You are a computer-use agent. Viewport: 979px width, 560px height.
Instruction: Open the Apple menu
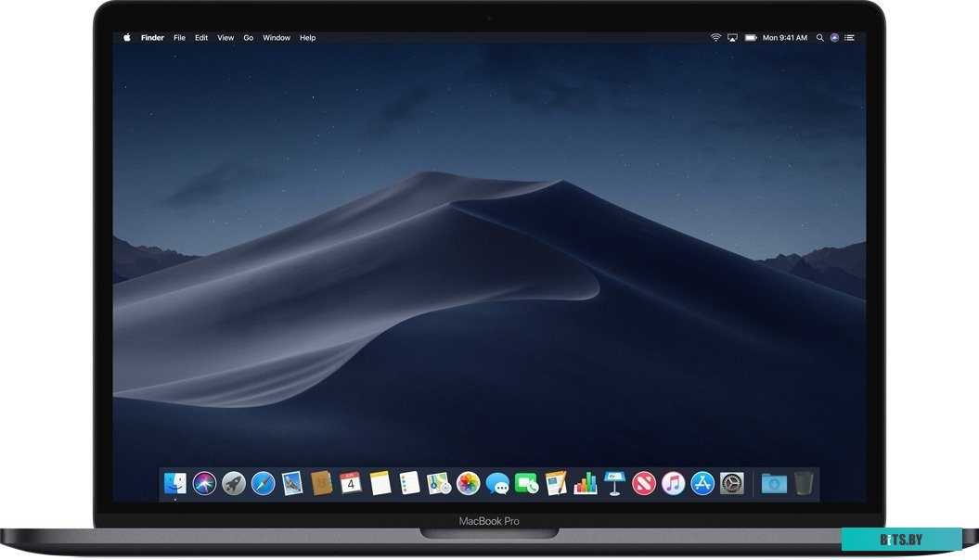(127, 37)
